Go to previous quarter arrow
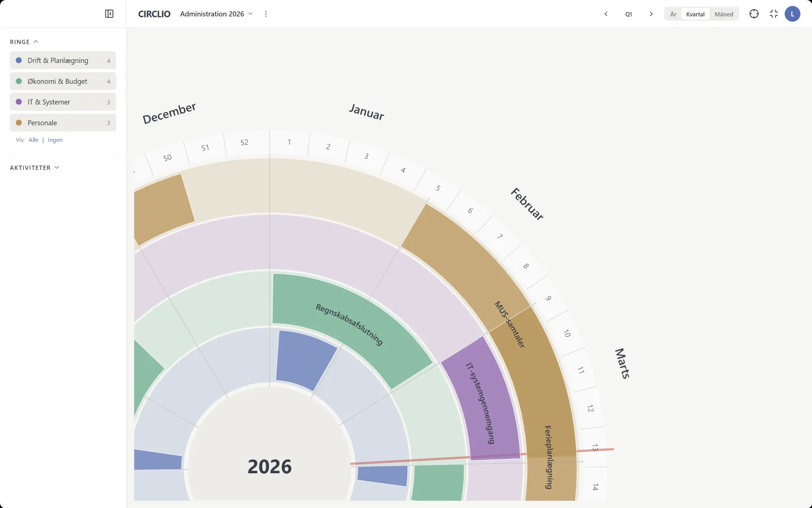 click(606, 14)
